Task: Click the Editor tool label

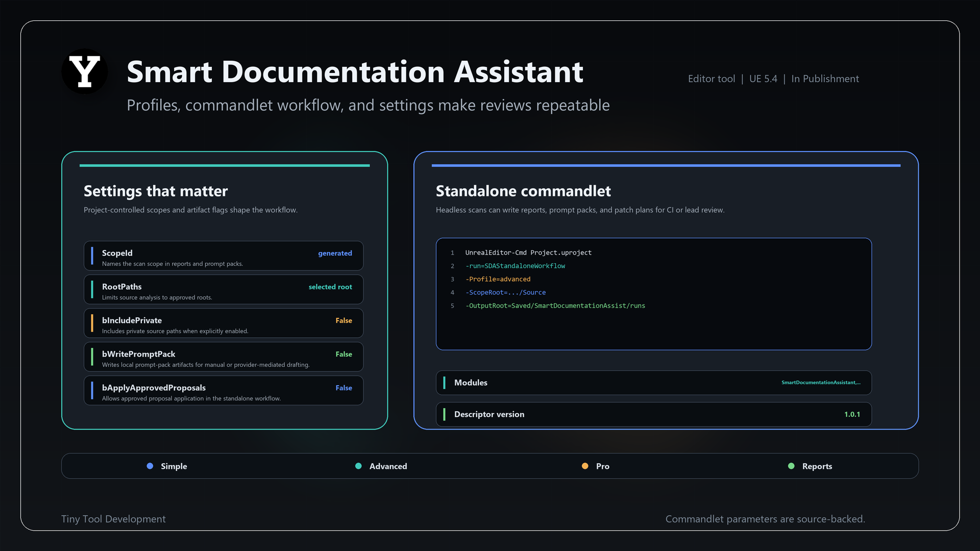Action: tap(712, 79)
